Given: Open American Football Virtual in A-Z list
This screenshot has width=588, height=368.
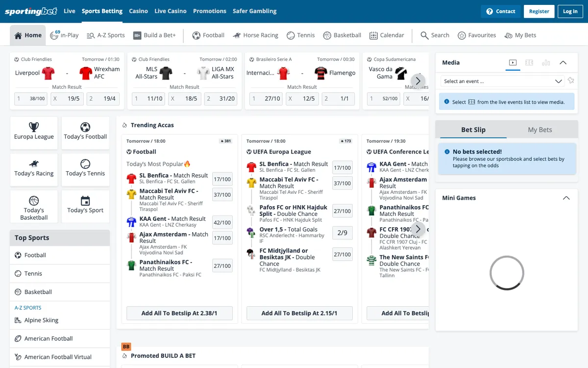Looking at the screenshot, I should point(60,357).
